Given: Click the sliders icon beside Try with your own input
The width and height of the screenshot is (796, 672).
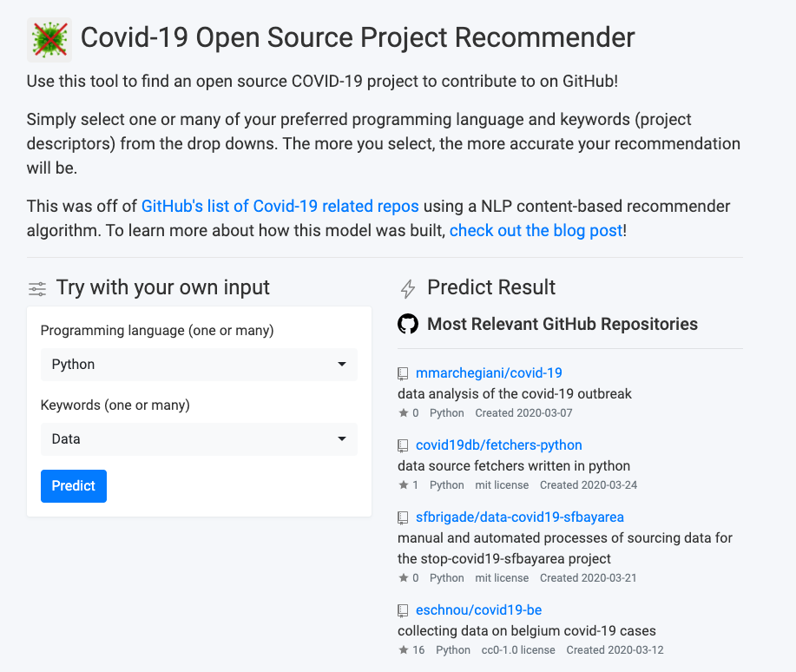Looking at the screenshot, I should 37,289.
